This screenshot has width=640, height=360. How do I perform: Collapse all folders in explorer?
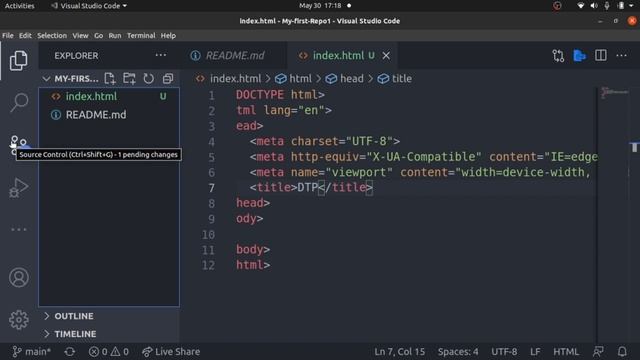click(168, 78)
